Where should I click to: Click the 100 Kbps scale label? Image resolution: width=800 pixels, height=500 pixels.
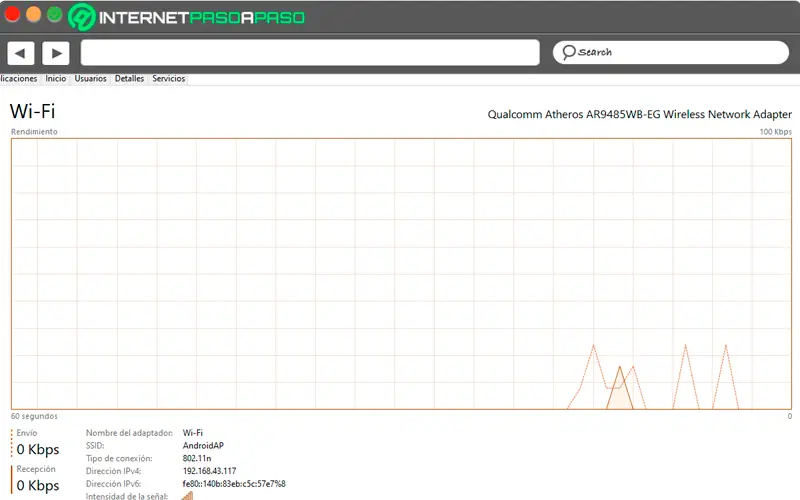(776, 132)
